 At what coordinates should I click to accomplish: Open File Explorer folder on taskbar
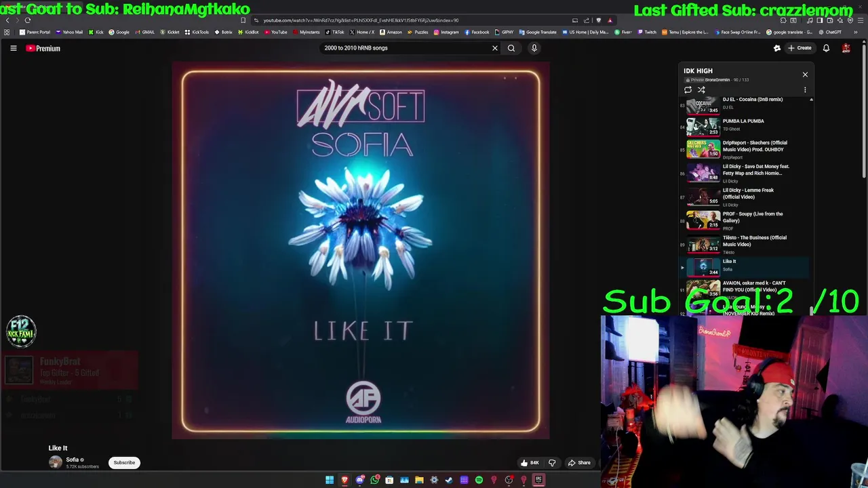coord(419,480)
